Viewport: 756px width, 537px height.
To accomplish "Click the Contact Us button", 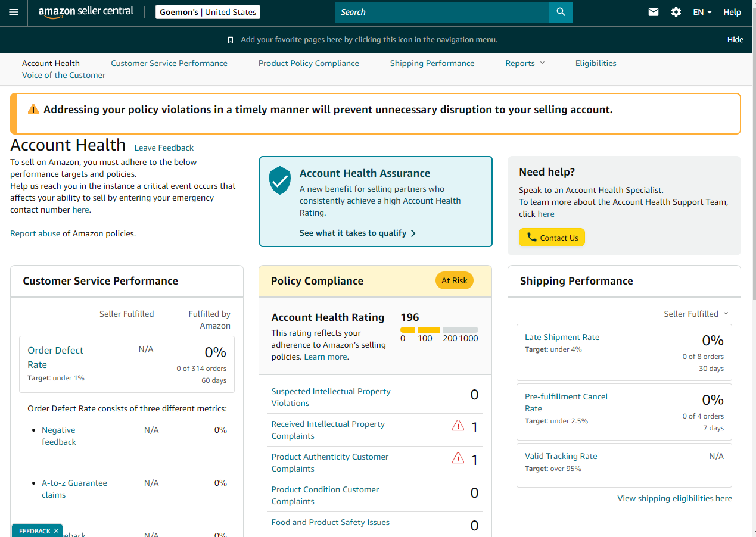I will click(x=552, y=238).
